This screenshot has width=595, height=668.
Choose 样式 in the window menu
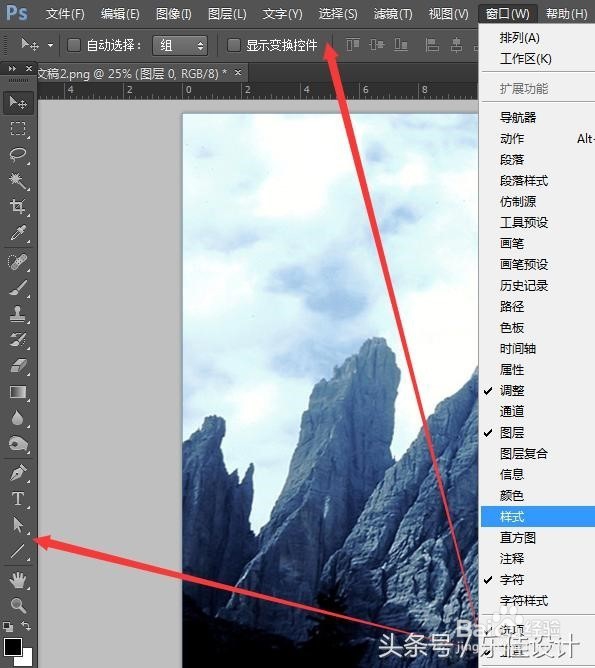[x=538, y=516]
